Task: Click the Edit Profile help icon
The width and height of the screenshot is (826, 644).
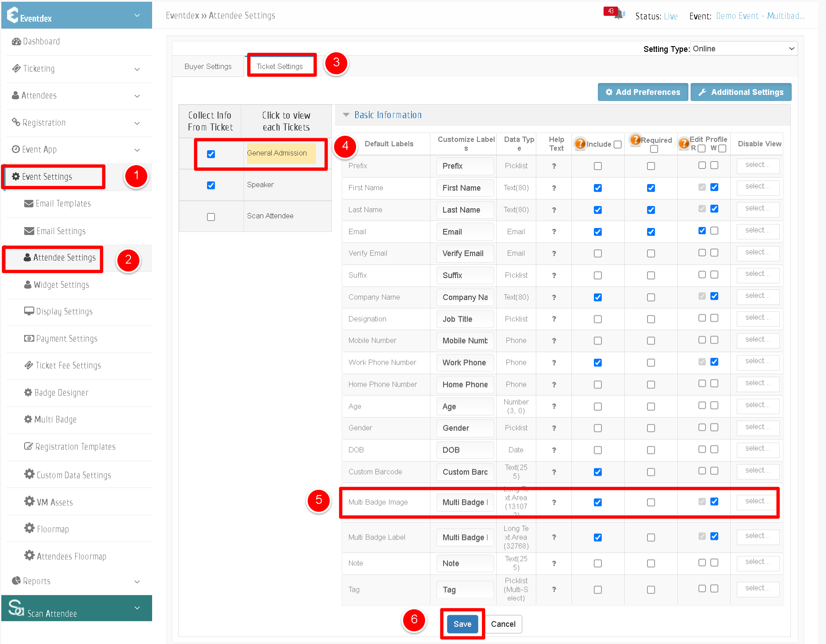Action: pyautogui.click(x=684, y=143)
